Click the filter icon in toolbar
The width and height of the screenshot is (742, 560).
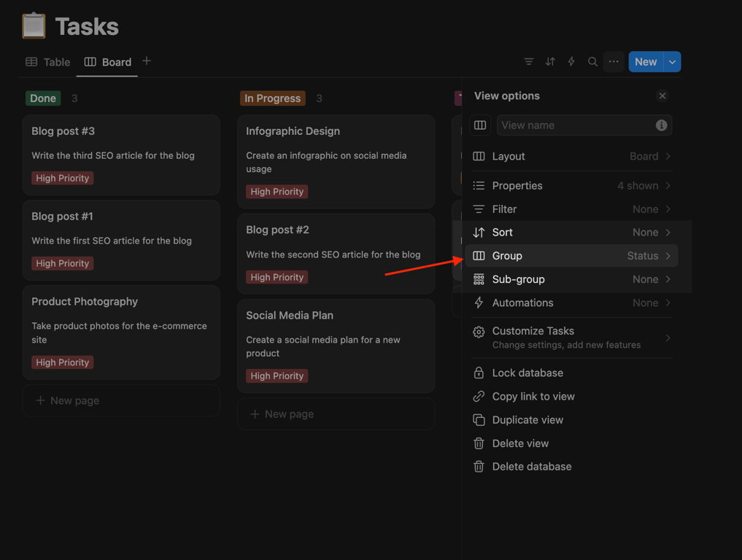point(529,62)
